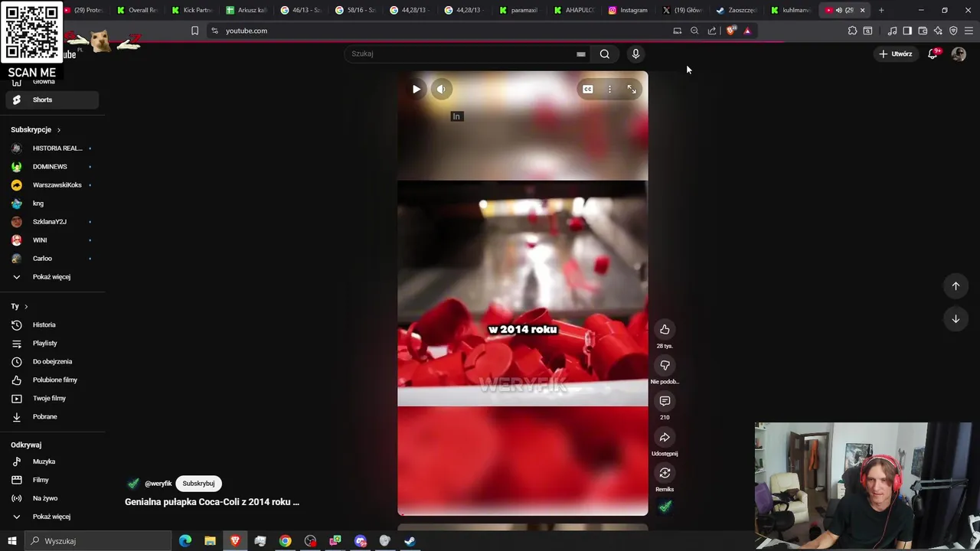Launch Steam from the taskbar
Viewport: 980px width, 551px height.
pos(410,541)
